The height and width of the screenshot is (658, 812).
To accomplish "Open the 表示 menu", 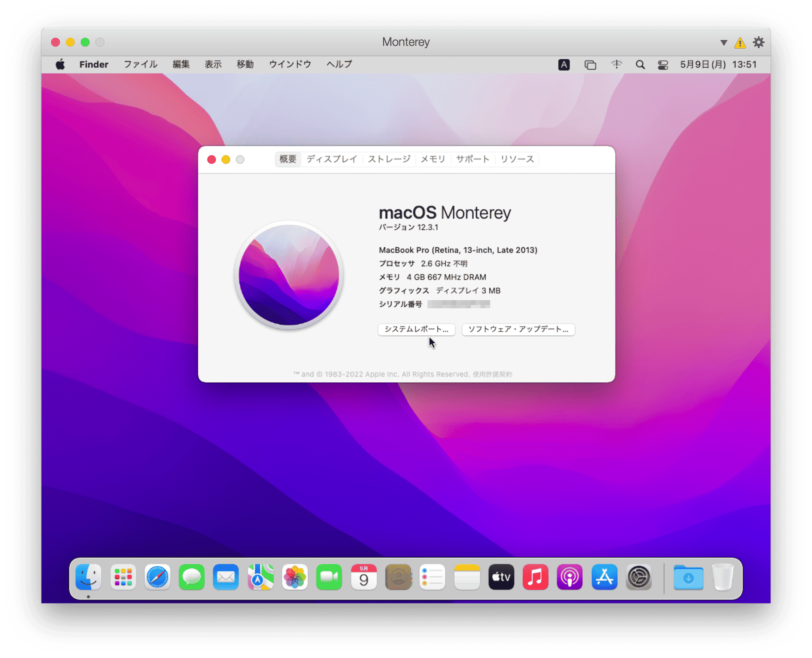I will tap(213, 64).
